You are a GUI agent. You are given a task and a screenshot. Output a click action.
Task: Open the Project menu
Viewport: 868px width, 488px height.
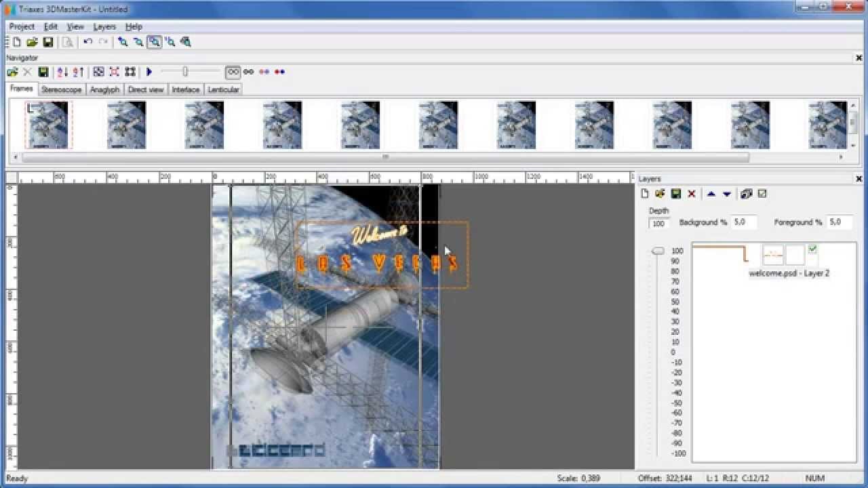click(x=22, y=26)
